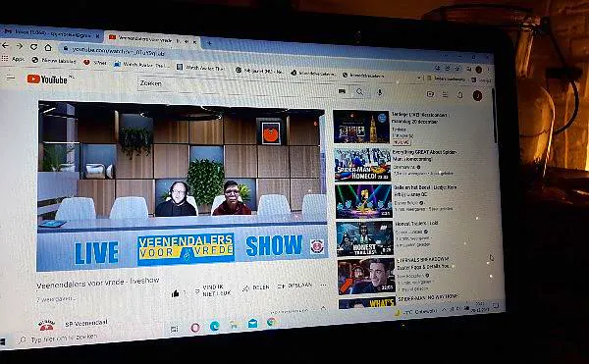Image resolution: width=589 pixels, height=364 pixels.
Task: Bookmark this page with star icon
Action: pyautogui.click(x=457, y=69)
